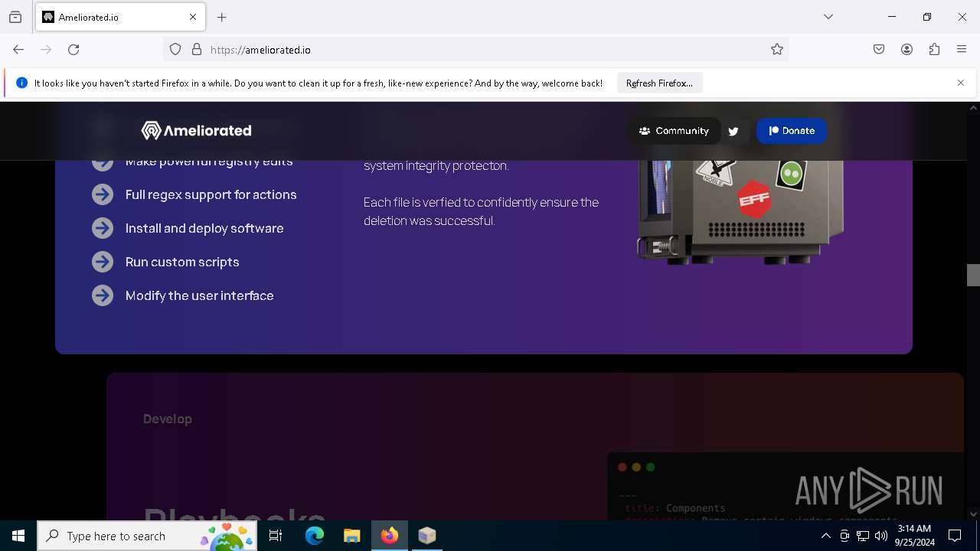Click arrow icon beside Install and deploy software
980x551 pixels.
(103, 228)
